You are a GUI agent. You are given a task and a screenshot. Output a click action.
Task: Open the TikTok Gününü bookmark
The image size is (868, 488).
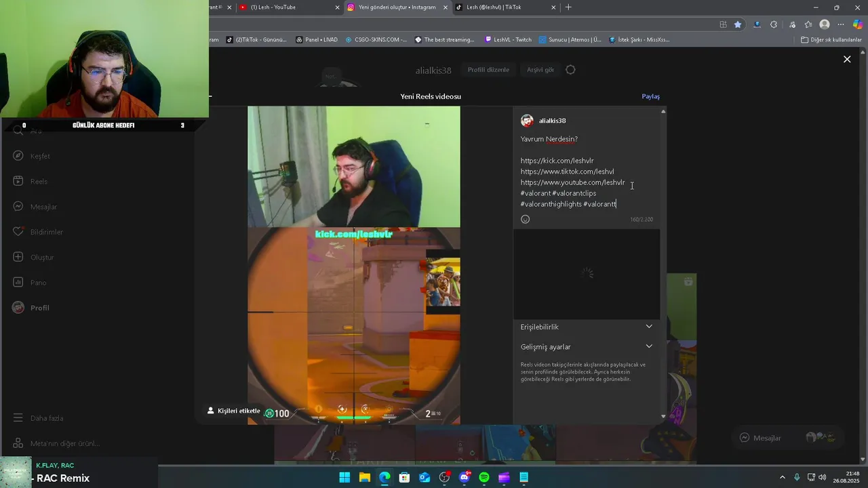(x=256, y=39)
